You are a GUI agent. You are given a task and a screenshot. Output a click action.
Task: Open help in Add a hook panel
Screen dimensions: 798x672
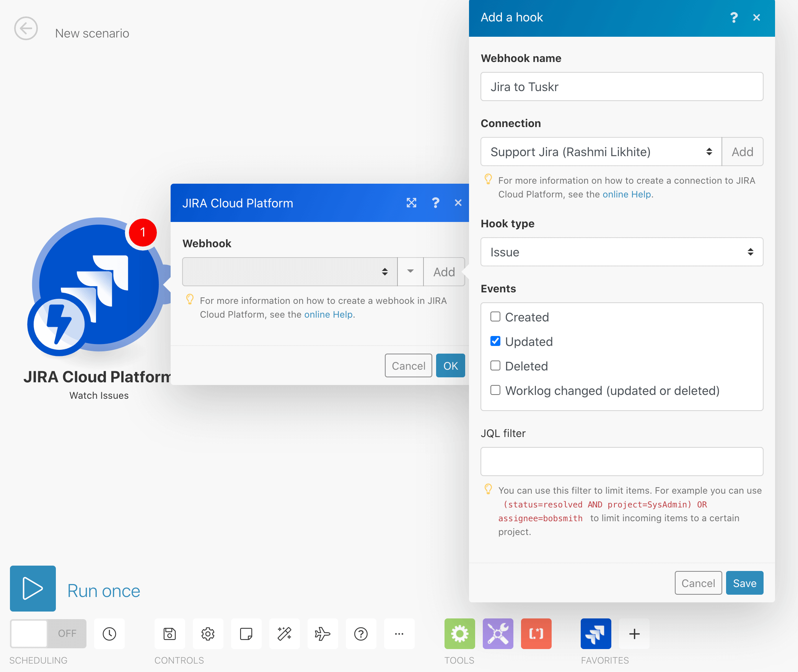tap(734, 18)
